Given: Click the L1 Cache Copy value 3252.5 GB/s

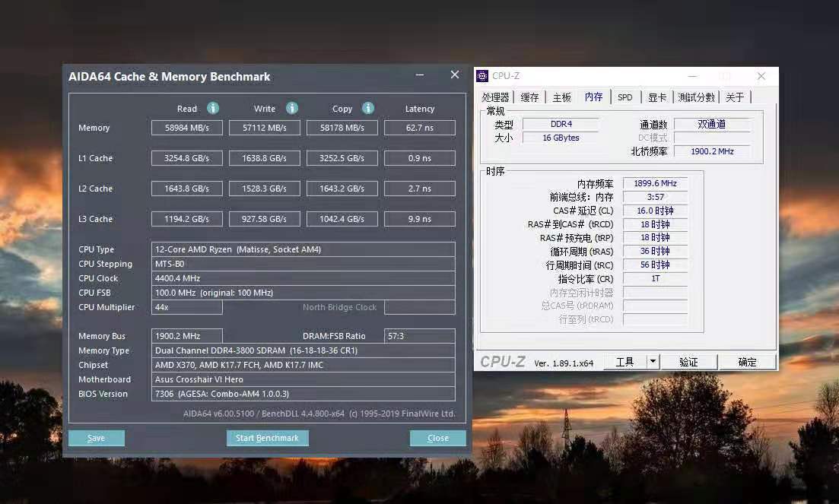Looking at the screenshot, I should 342,158.
